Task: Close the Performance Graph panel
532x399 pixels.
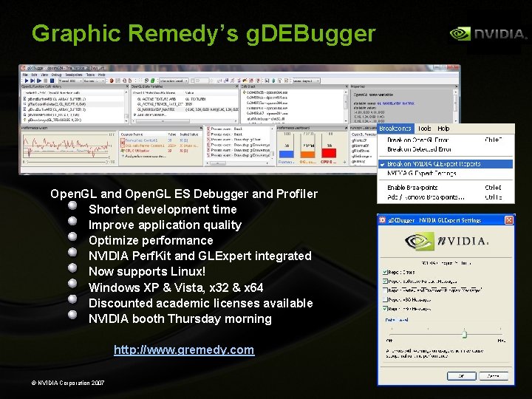Action: [x=201, y=129]
